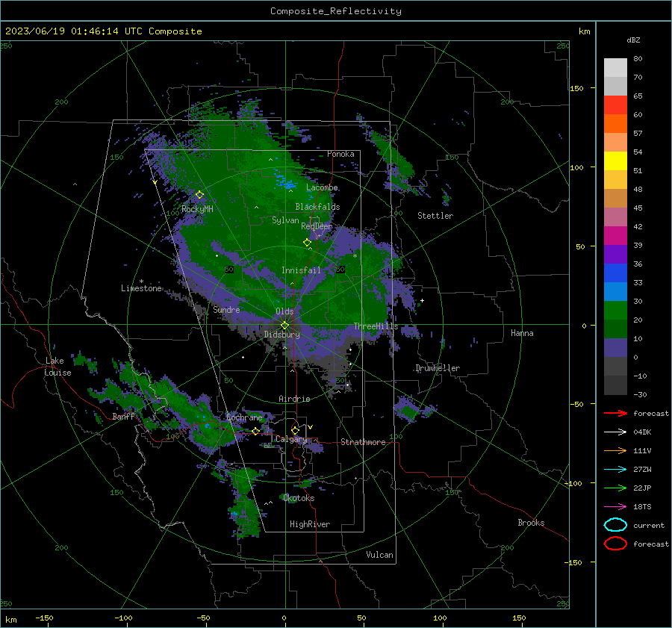
Task: Click the blue high-reflectivity cell near Lacombe
Action: [286, 181]
